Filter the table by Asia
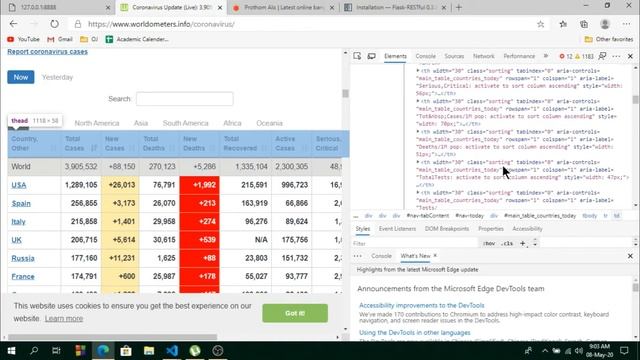The width and height of the screenshot is (640, 360). tap(141, 123)
